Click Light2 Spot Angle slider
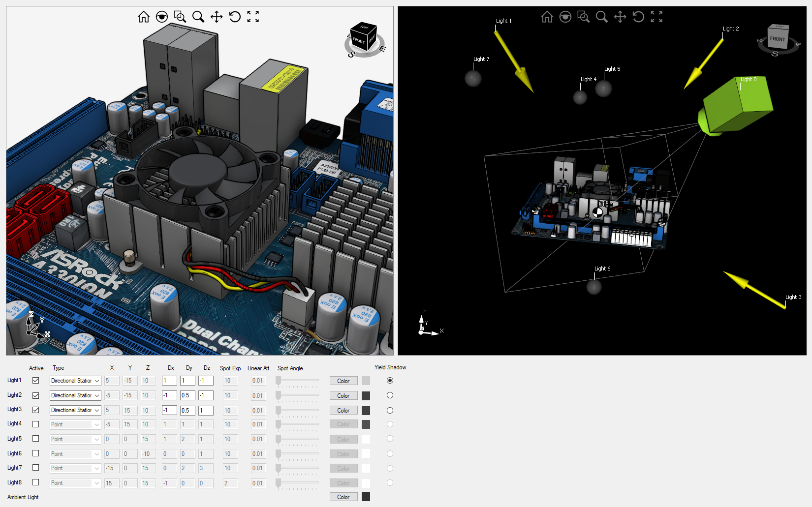 (297, 396)
